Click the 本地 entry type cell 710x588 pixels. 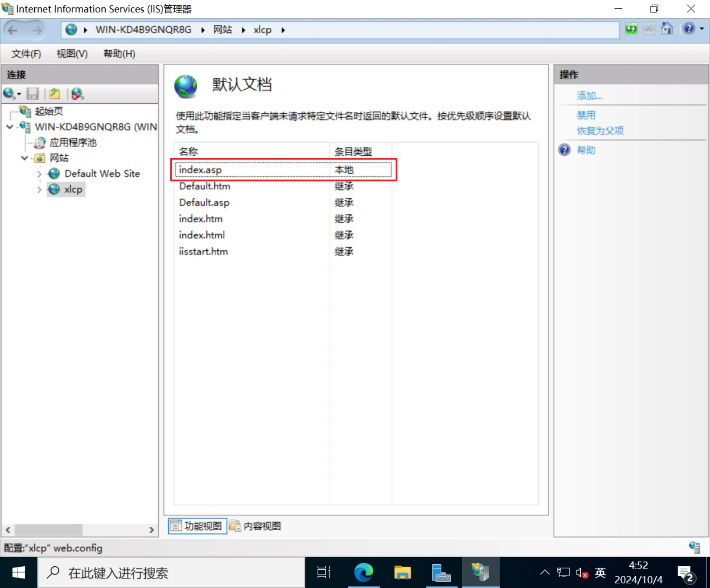coord(344,170)
